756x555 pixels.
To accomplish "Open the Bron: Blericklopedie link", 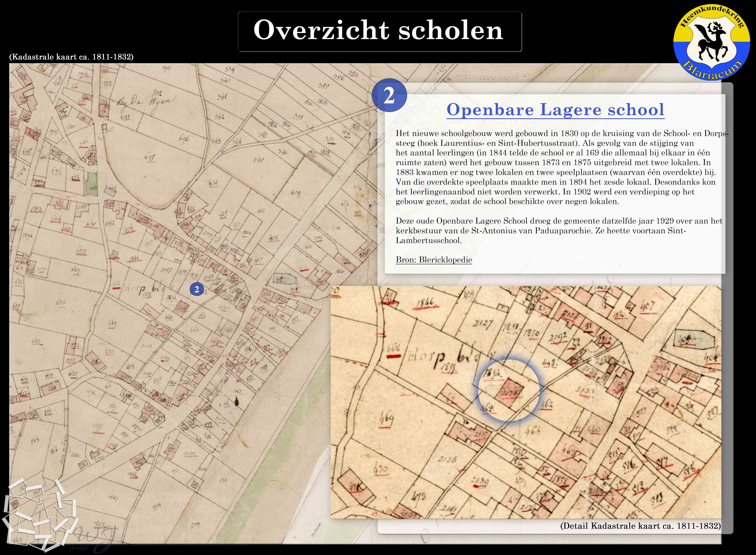I will (434, 260).
